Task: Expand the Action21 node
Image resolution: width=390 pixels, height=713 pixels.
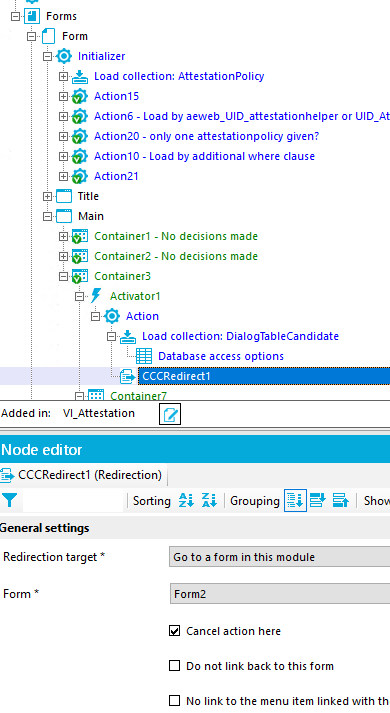Action: [63, 176]
